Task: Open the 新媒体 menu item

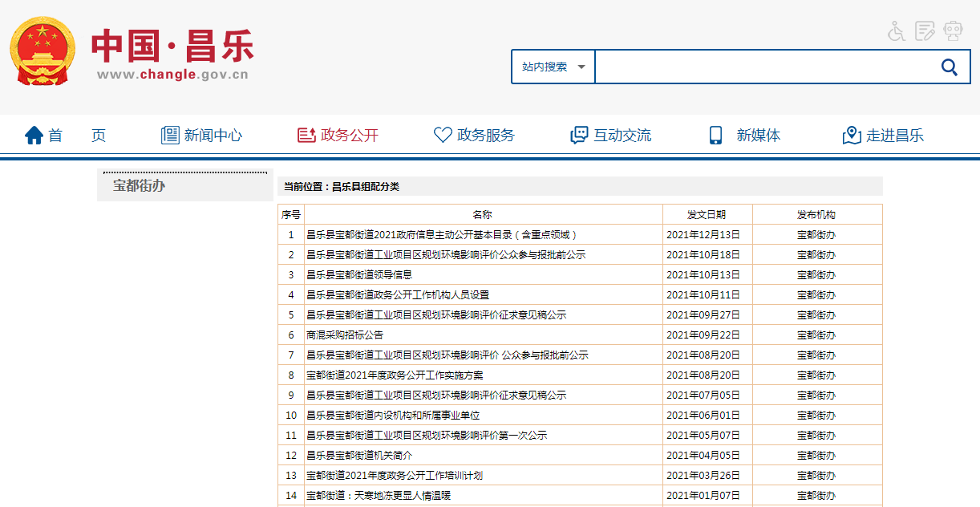Action: 758,136
